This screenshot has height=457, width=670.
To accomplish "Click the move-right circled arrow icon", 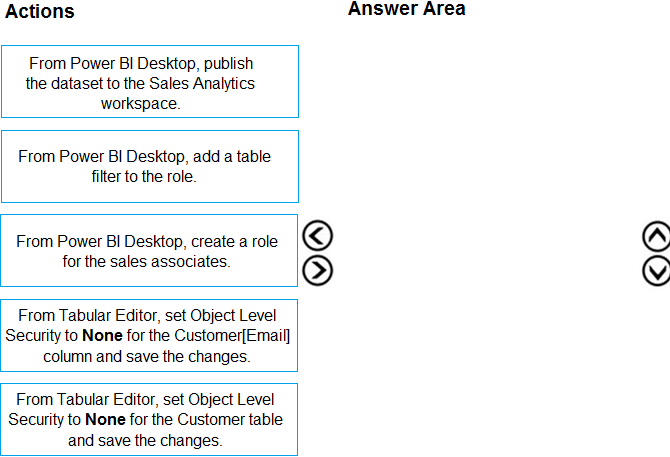I will pyautogui.click(x=317, y=270).
